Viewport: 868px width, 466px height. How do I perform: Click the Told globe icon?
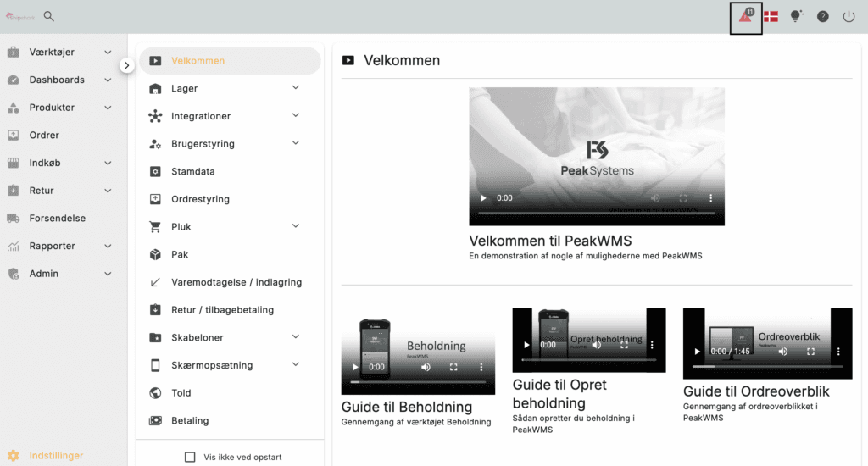(x=155, y=393)
